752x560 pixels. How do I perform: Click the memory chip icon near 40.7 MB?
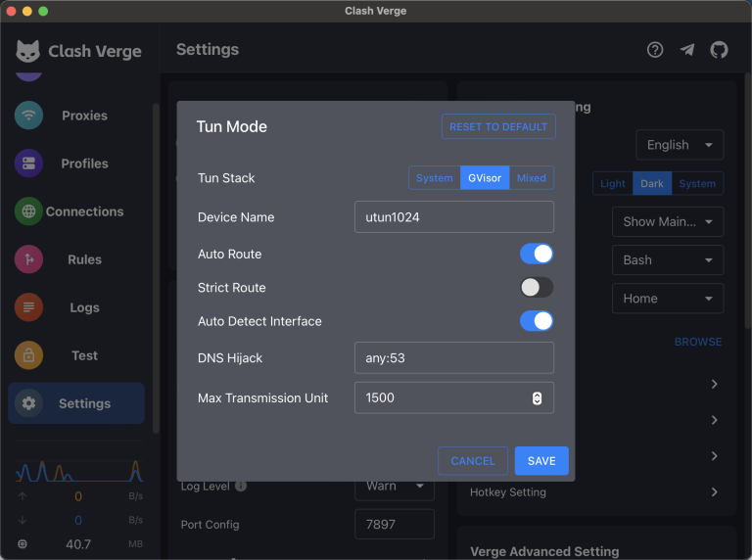pyautogui.click(x=23, y=543)
